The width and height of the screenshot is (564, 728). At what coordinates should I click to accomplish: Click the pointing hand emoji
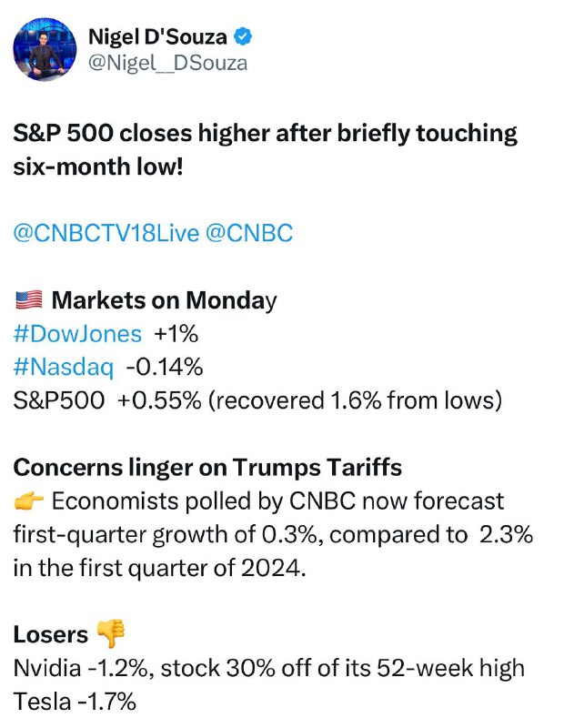click(29, 501)
